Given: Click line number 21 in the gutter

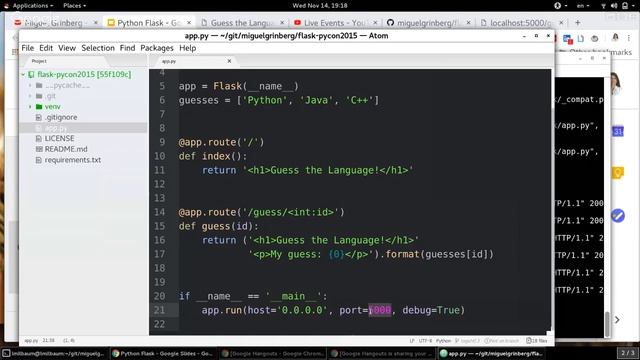Looking at the screenshot, I should pos(159,310).
